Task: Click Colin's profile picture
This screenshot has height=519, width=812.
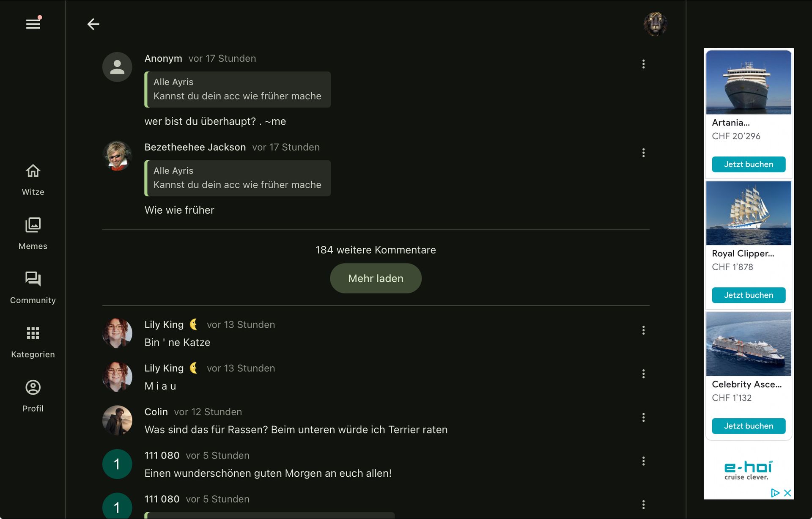Action: [x=117, y=420]
